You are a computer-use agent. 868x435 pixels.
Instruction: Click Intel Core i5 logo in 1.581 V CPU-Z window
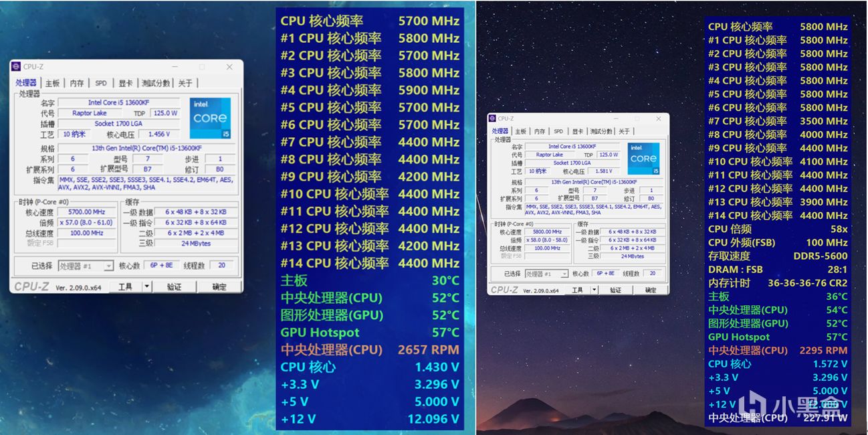point(643,159)
